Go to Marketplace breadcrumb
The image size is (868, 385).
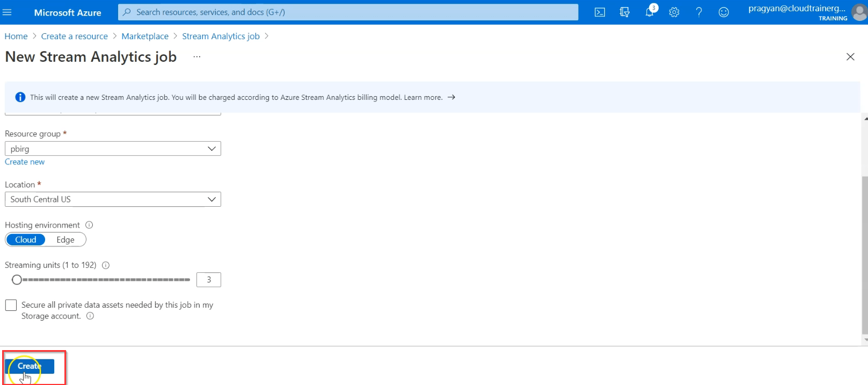tap(145, 36)
